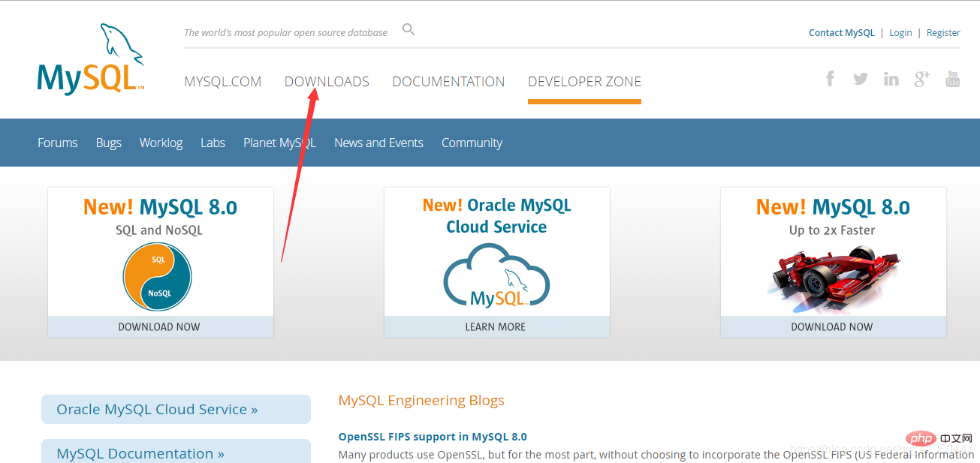
Task: Click the Register link
Action: pyautogui.click(x=943, y=32)
